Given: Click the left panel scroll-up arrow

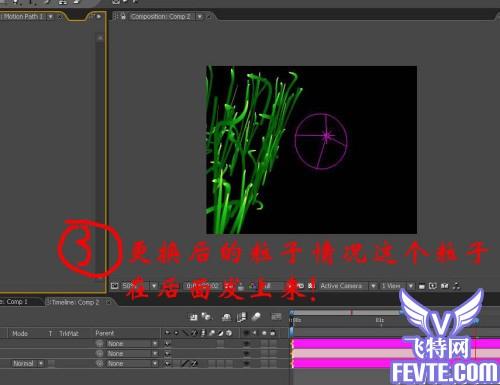Looking at the screenshot, I should 100,38.
